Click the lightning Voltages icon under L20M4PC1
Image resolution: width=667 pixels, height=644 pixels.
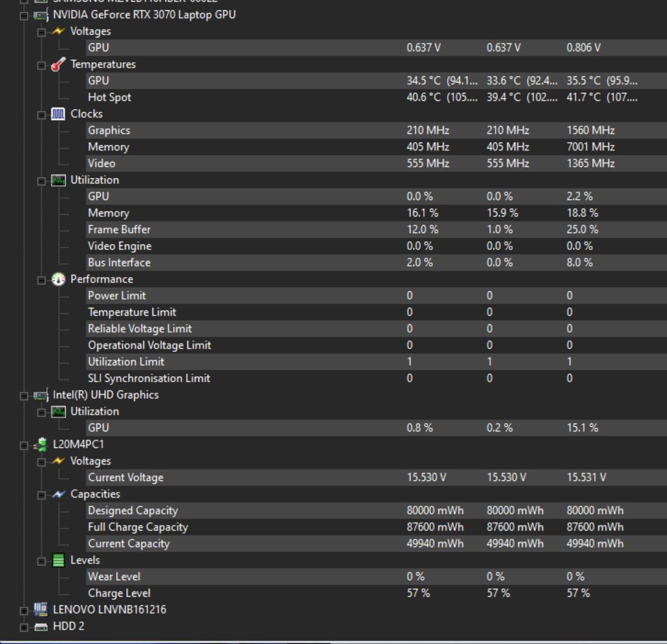pyautogui.click(x=58, y=461)
